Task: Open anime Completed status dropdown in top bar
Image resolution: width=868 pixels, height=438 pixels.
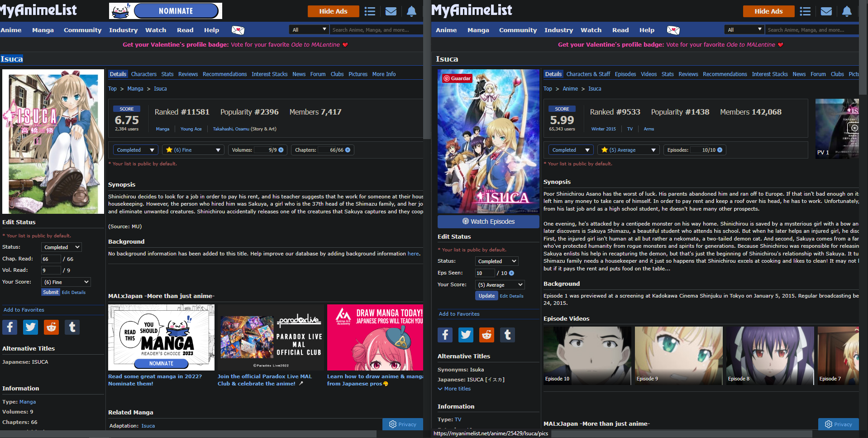Action: pyautogui.click(x=571, y=150)
